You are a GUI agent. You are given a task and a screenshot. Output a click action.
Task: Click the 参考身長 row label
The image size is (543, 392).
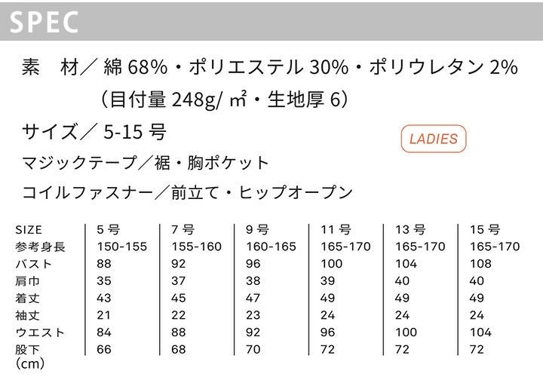[x=41, y=247]
